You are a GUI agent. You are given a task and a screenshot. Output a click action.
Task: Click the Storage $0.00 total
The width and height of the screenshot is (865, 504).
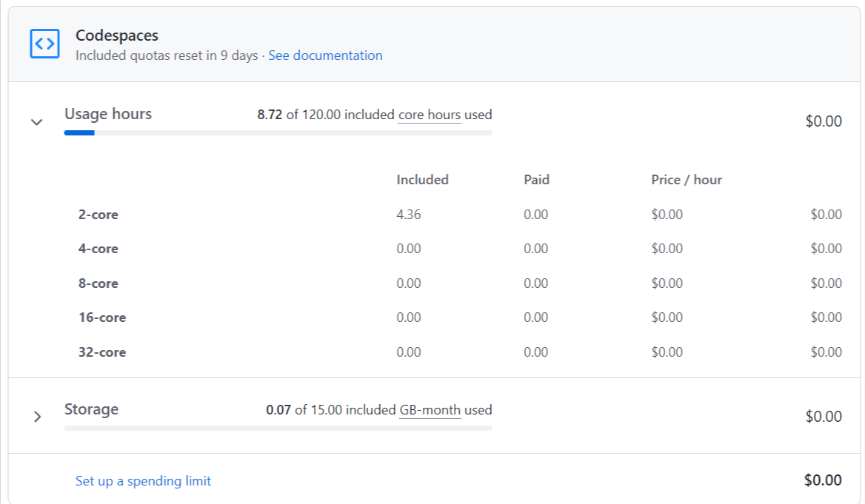(824, 417)
